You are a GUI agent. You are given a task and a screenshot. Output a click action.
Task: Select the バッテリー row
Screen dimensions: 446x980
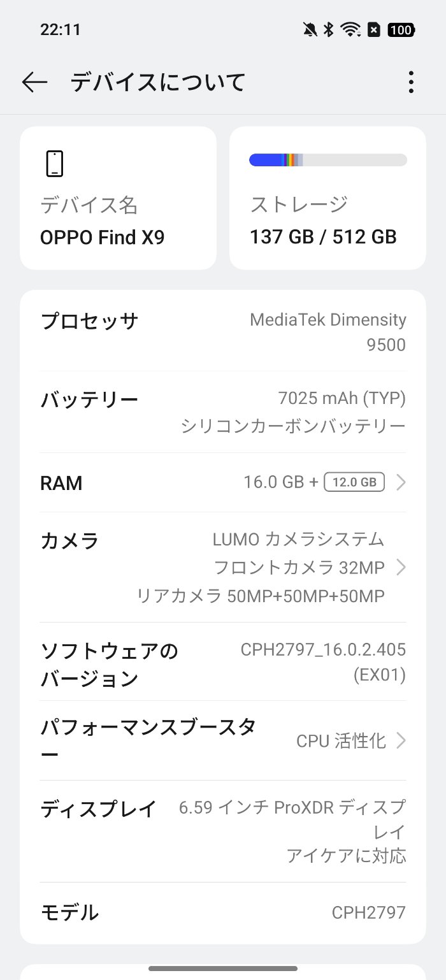click(x=223, y=412)
